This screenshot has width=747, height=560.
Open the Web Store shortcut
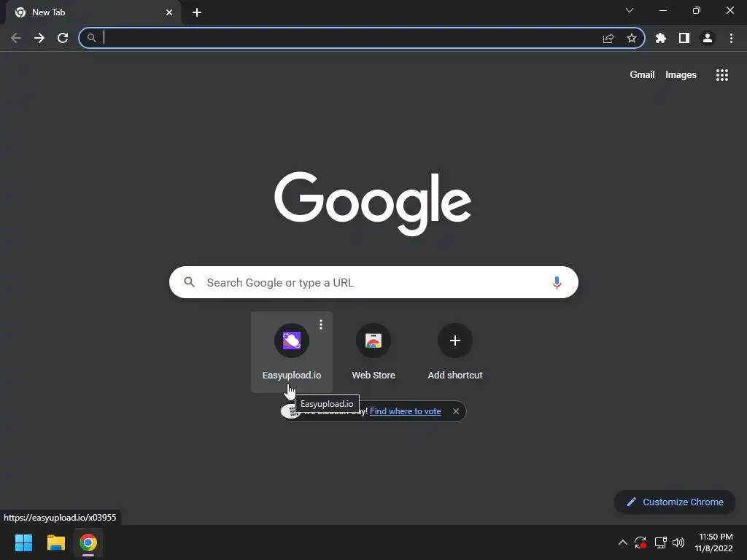pos(373,352)
